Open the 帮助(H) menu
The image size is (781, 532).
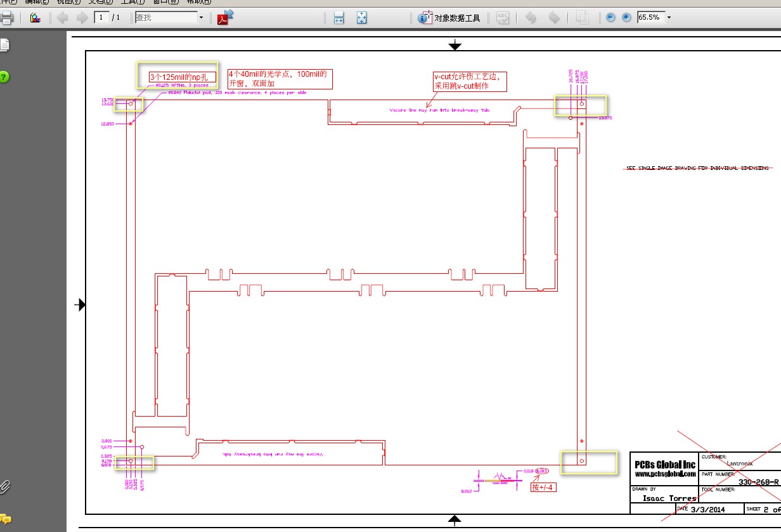(198, 3)
